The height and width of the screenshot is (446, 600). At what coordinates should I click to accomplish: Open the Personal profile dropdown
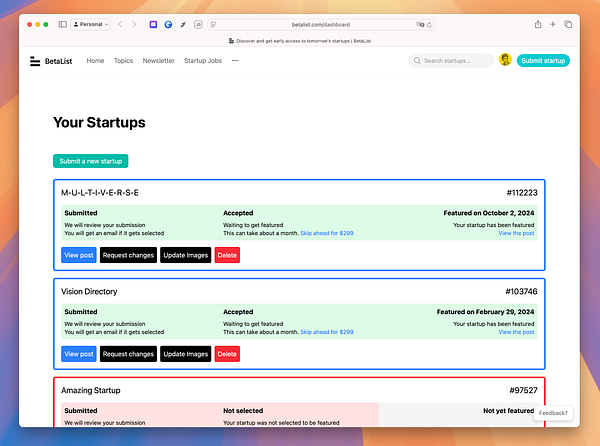pyautogui.click(x=91, y=24)
